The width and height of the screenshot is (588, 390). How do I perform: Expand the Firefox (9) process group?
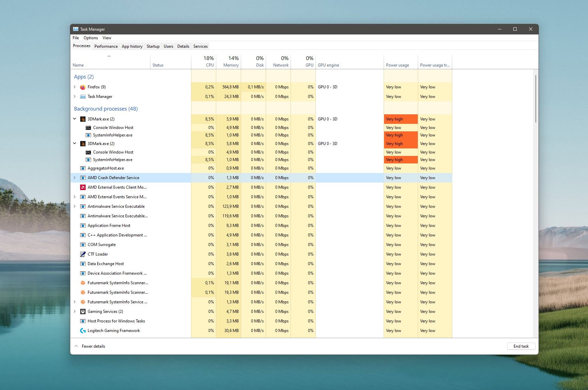(75, 87)
